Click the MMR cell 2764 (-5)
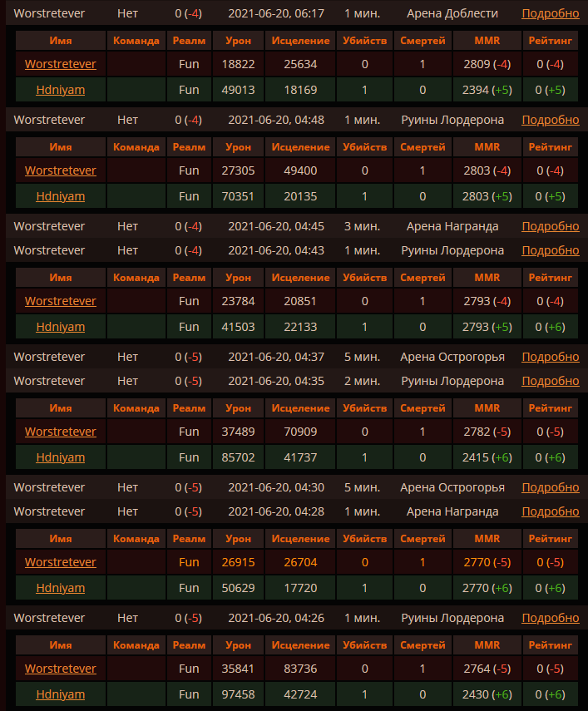 pyautogui.click(x=487, y=669)
